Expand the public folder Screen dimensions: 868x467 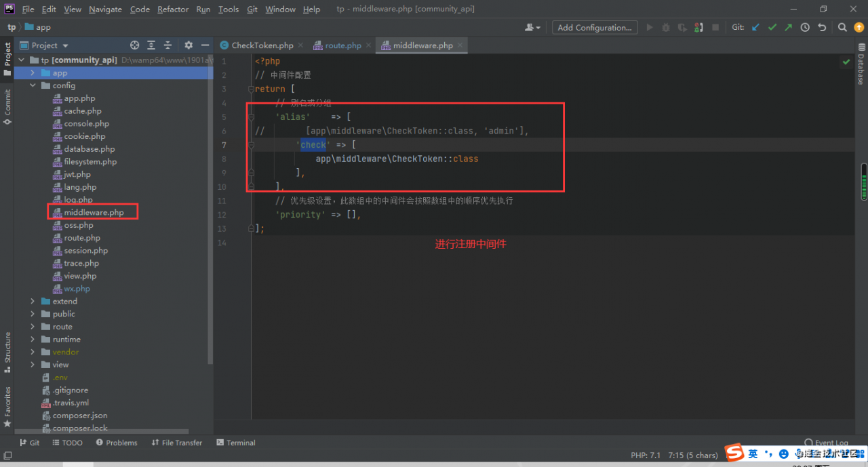(33, 314)
